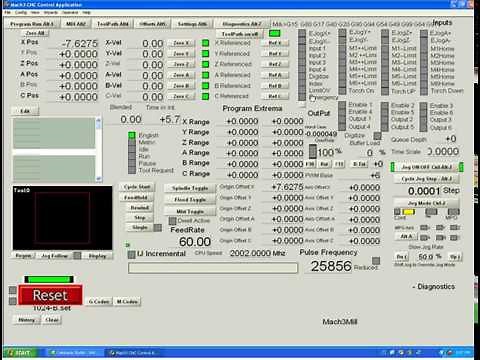The width and height of the screenshot is (480, 360).
Task: Click the Zero Y button
Action: [x=181, y=54]
